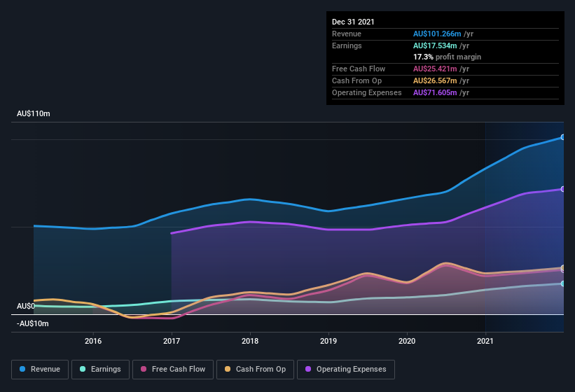Click the AU$0 y-axis label
This screenshot has width=575, height=392.
tap(26, 306)
